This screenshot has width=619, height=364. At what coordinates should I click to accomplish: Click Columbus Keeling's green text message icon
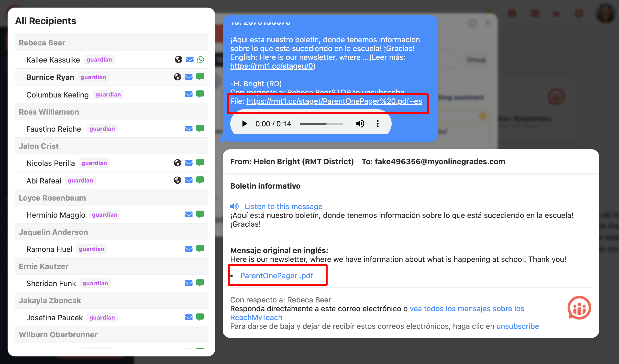200,94
